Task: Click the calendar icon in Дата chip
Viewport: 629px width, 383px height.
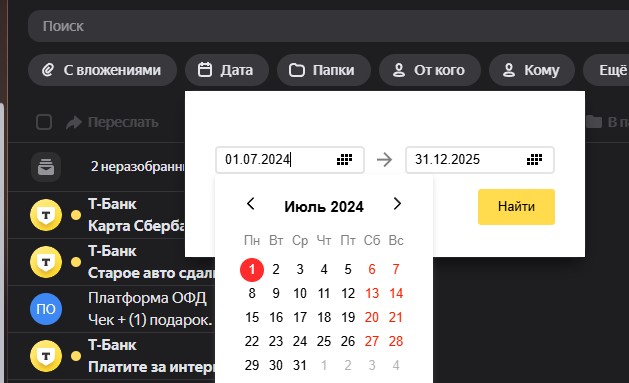Action: point(205,70)
